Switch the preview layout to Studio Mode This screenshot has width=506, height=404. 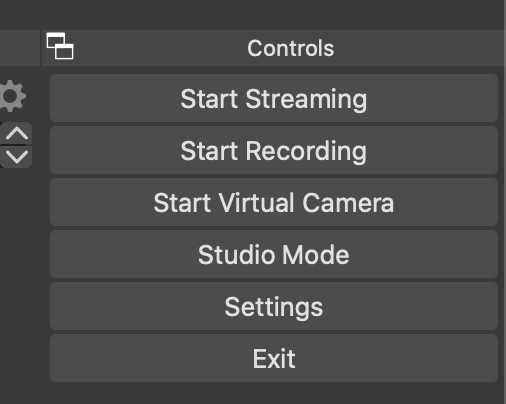tap(274, 254)
